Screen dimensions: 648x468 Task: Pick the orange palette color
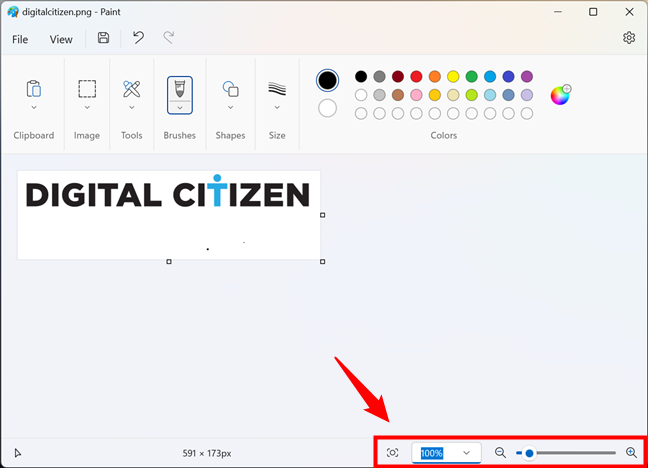click(x=435, y=76)
